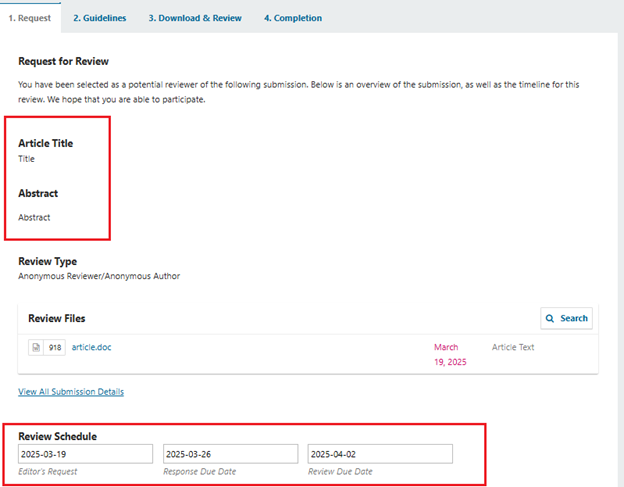Open the article.doc file link
This screenshot has height=487, width=624.
pyautogui.click(x=92, y=347)
